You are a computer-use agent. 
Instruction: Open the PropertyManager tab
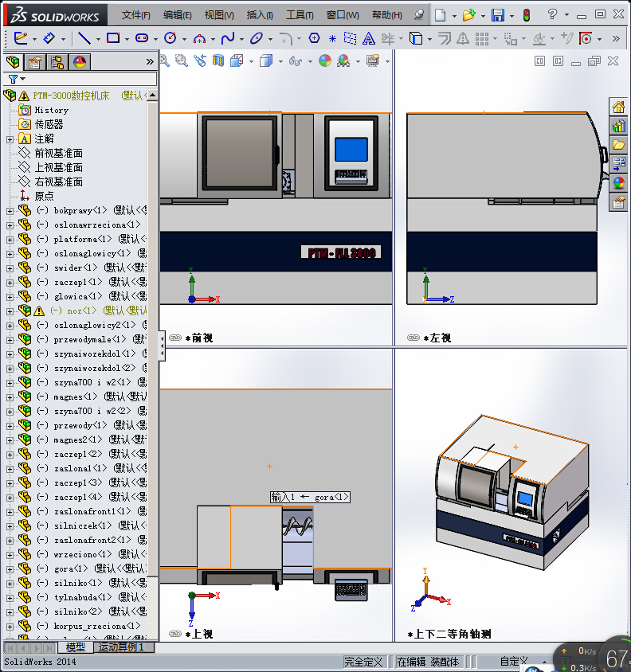[x=35, y=62]
